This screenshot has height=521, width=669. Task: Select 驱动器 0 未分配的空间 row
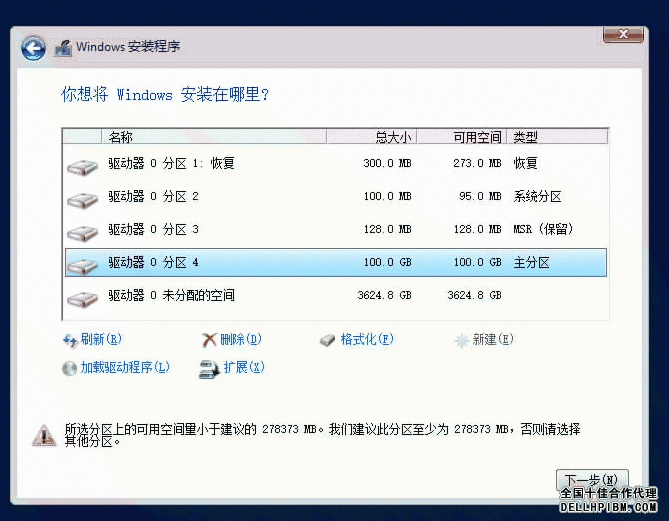coord(336,295)
